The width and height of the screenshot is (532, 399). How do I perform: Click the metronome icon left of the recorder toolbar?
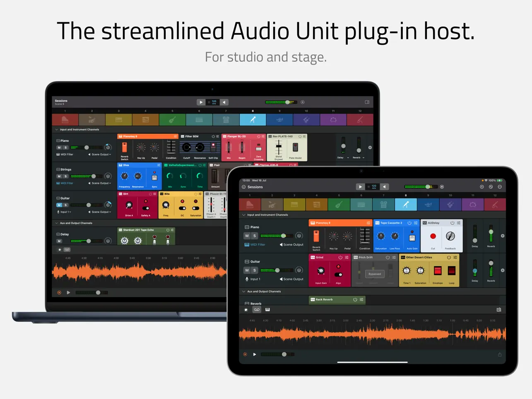pos(246,310)
